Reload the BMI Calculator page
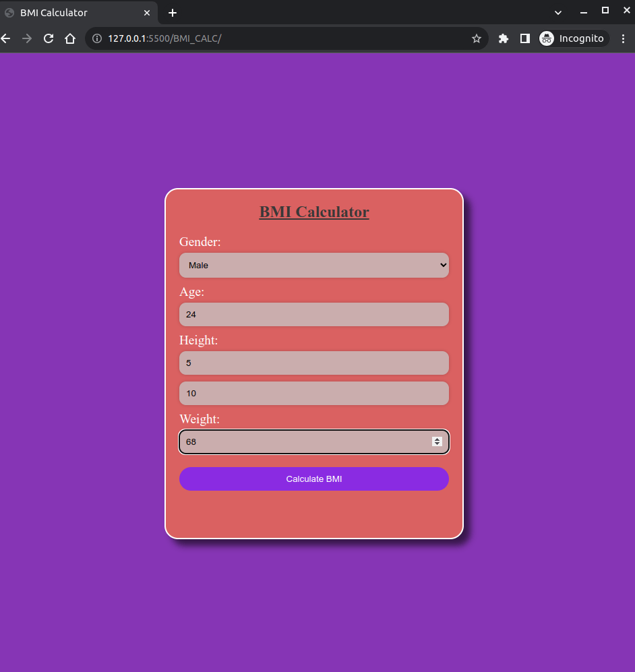 pos(49,38)
